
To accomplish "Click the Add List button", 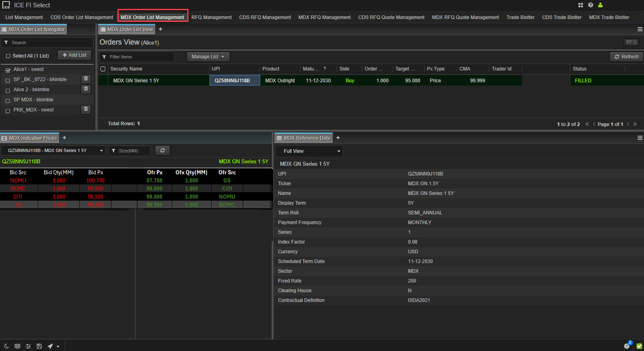I will 75,55.
